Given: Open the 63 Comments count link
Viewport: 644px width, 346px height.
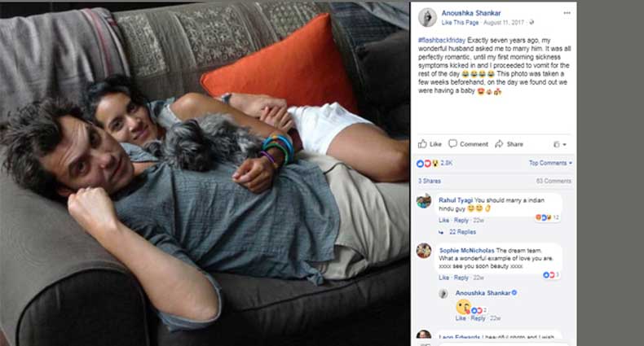Looking at the screenshot, I should pos(554,181).
